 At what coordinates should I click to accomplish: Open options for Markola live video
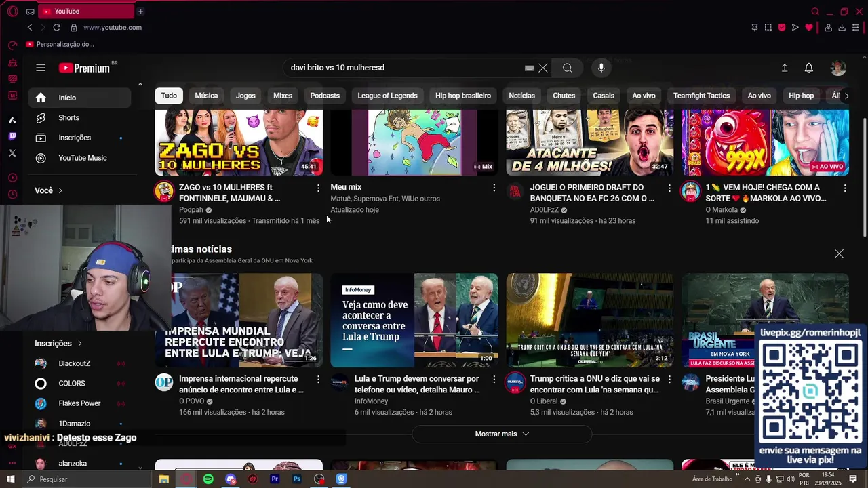click(x=845, y=188)
